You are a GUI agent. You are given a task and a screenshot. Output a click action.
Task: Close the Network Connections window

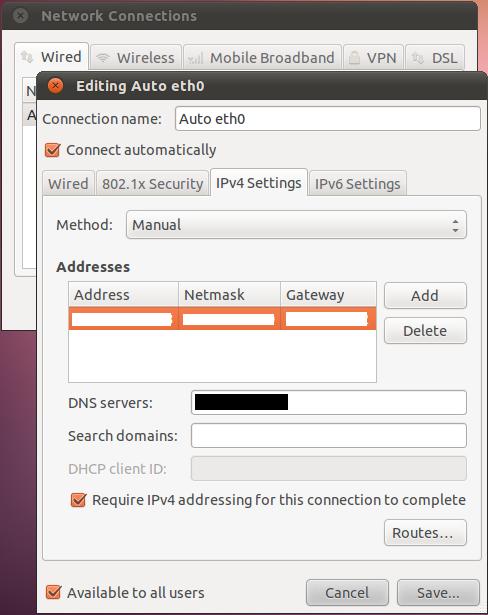(x=20, y=16)
